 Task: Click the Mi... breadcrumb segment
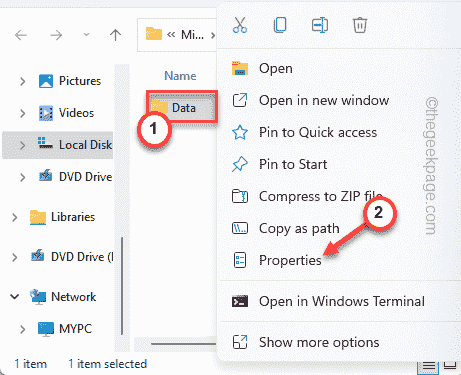(192, 34)
